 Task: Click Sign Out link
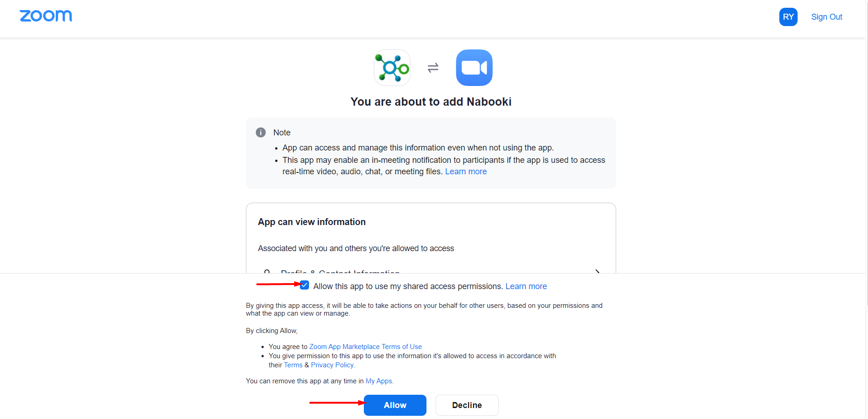pos(826,17)
